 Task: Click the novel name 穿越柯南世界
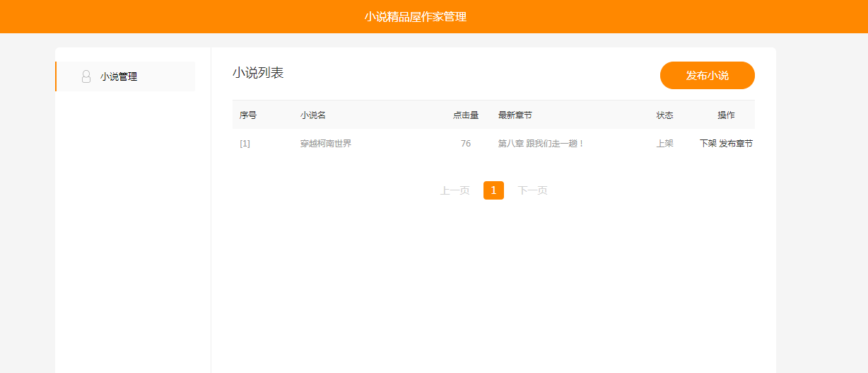(x=326, y=143)
